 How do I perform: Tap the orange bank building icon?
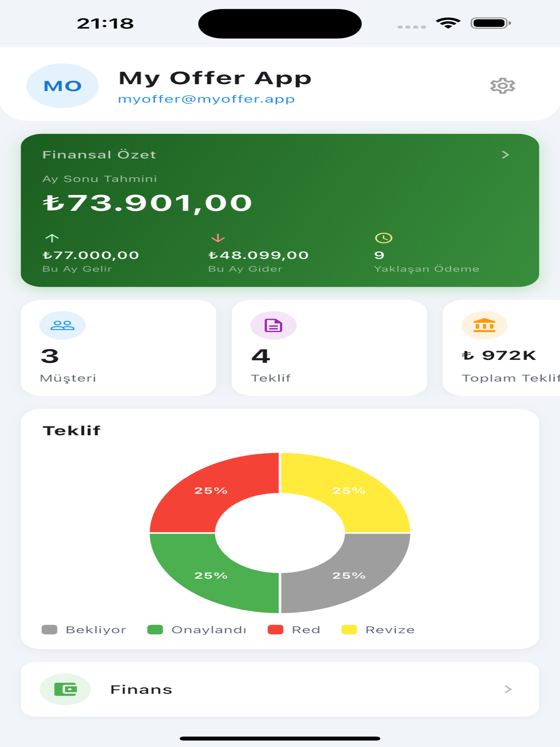[x=484, y=325]
